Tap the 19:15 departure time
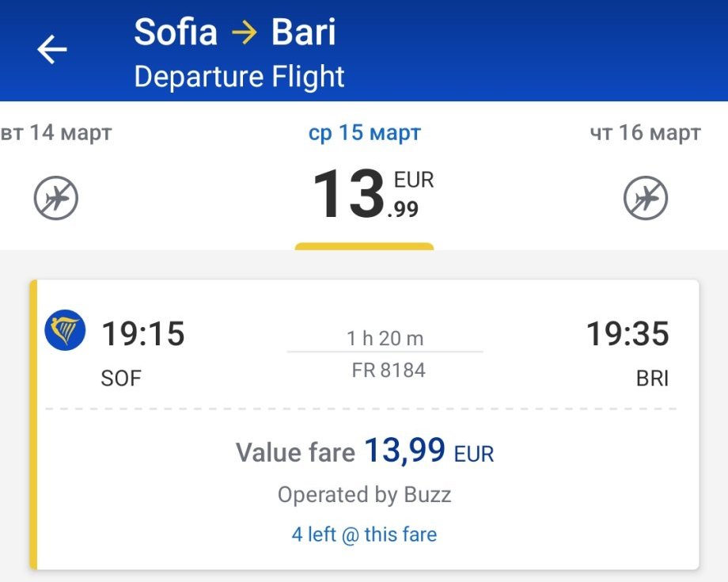The width and height of the screenshot is (728, 582). 142,334
